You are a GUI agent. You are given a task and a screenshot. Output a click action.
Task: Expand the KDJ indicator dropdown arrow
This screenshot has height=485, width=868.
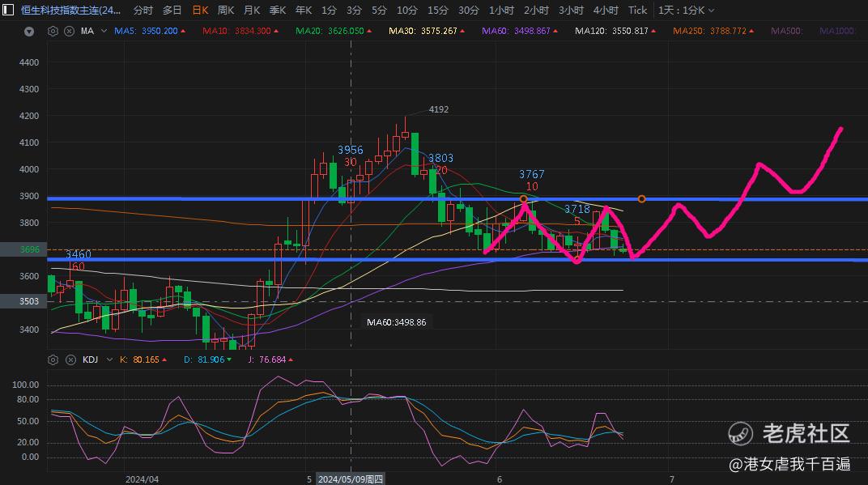pos(109,359)
